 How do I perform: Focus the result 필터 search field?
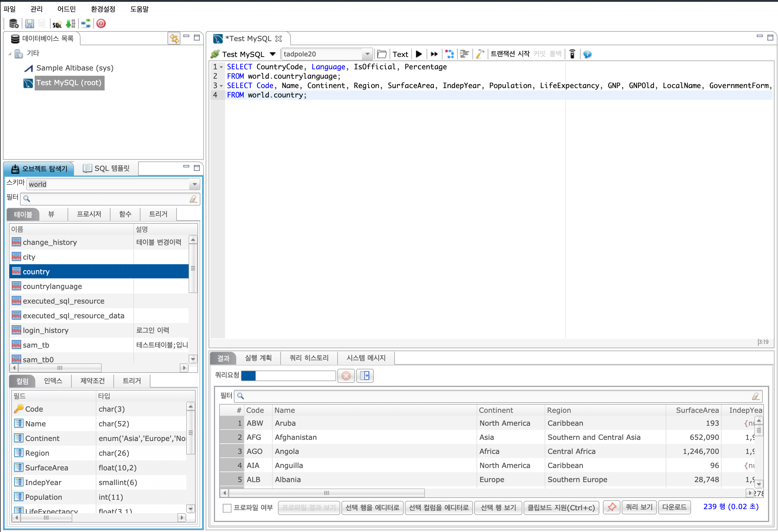point(498,396)
